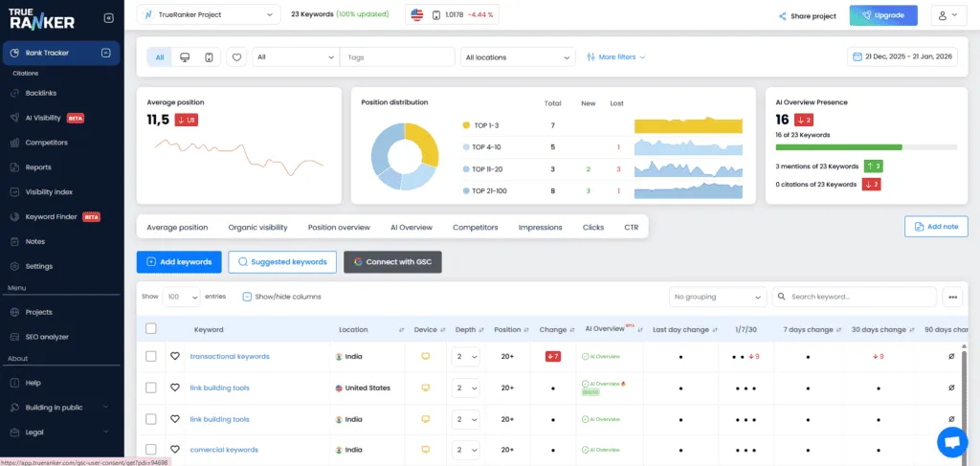Viewport: 980px width, 466px height.
Task: Open the All filter dropdown beside Tags
Action: [296, 56]
